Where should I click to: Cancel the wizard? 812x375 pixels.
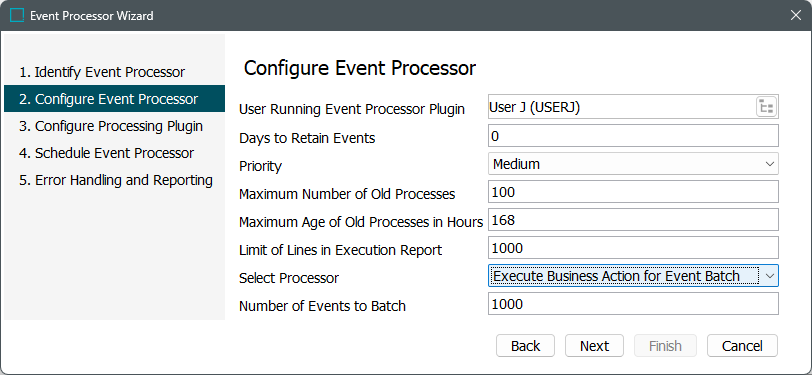coord(742,346)
